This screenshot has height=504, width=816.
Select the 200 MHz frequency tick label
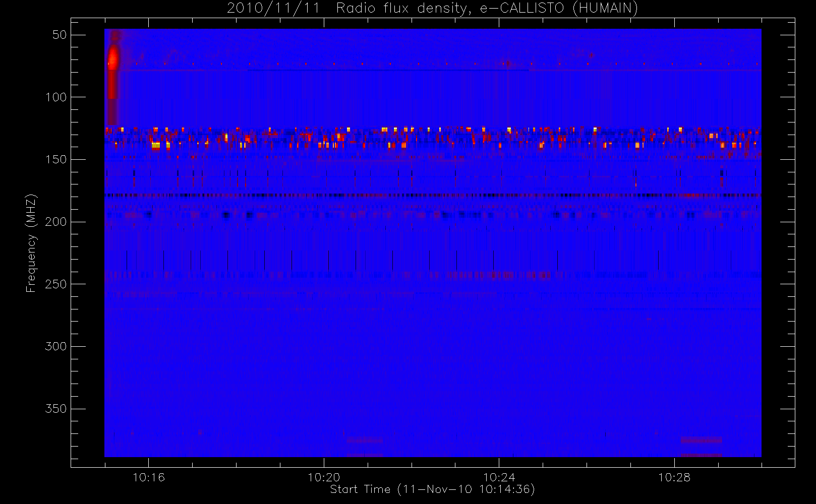point(56,222)
